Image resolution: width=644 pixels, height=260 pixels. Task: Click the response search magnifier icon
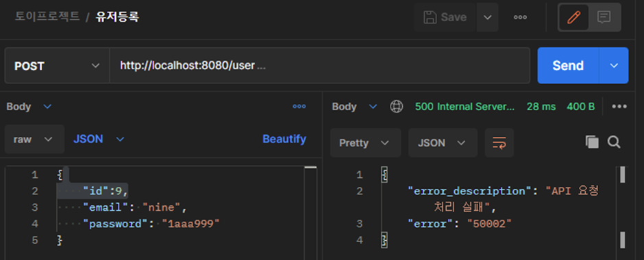click(x=614, y=142)
